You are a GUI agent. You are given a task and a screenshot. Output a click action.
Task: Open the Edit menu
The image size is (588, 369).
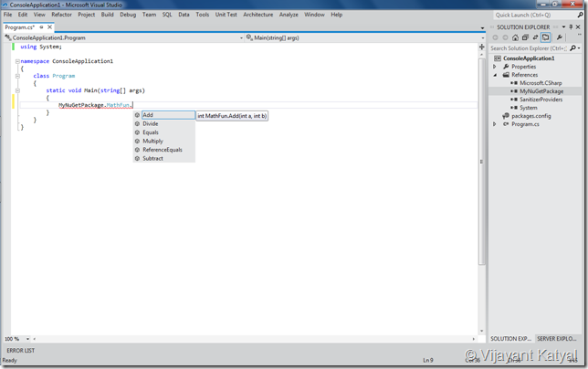point(23,15)
